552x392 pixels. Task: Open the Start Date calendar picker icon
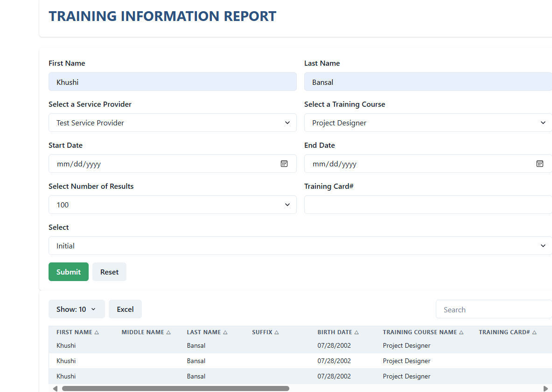coord(284,164)
